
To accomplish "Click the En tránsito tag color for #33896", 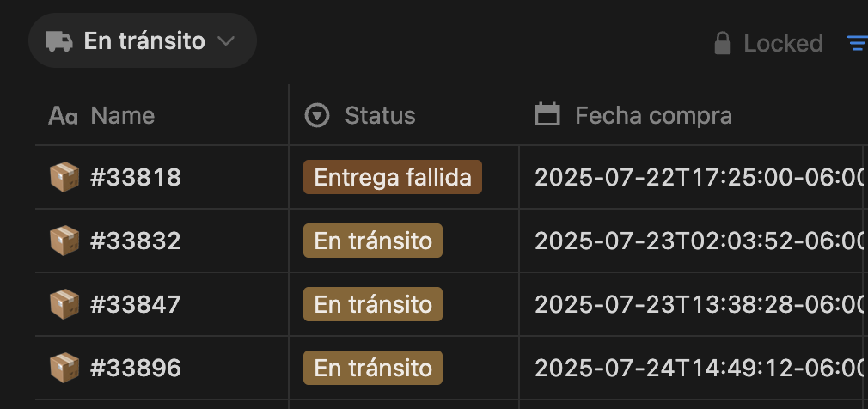I will [372, 369].
